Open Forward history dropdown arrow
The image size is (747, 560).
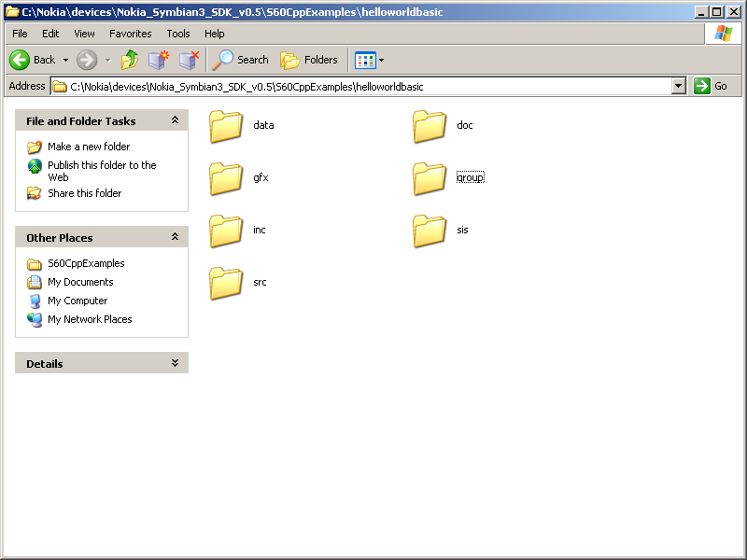point(108,60)
